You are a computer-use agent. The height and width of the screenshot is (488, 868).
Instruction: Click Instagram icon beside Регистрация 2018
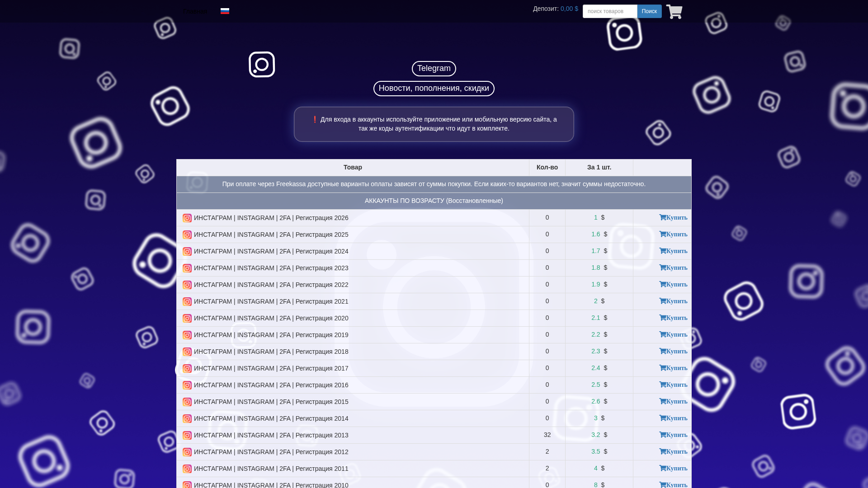(x=187, y=352)
